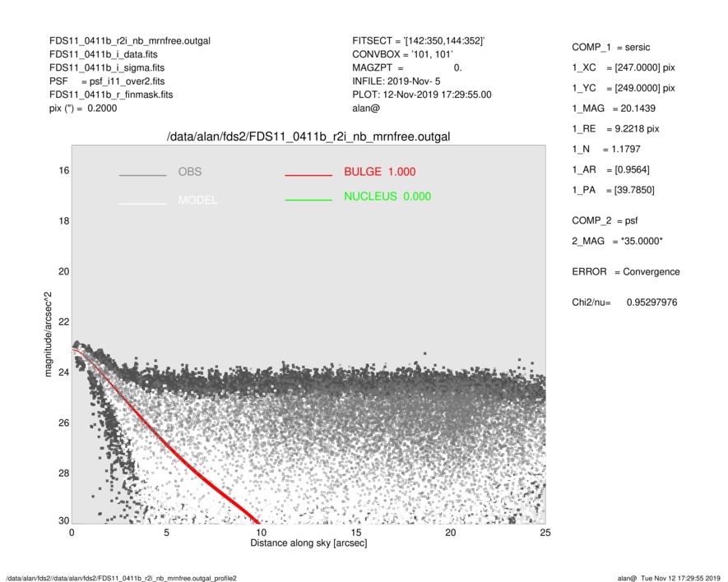Click the 1_AR = [0.9564] value
728x582 pixels.
pyautogui.click(x=611, y=170)
